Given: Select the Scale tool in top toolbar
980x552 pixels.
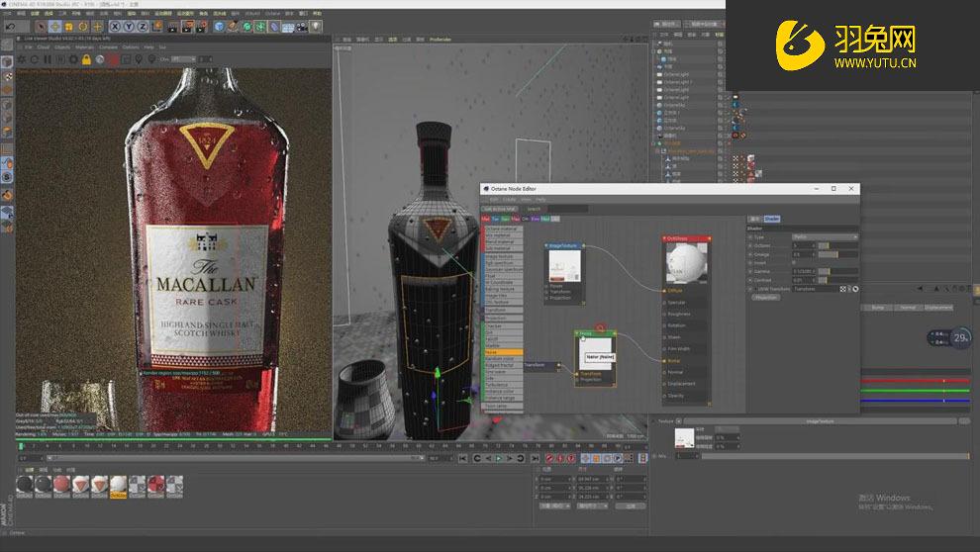Looking at the screenshot, I should [68, 27].
